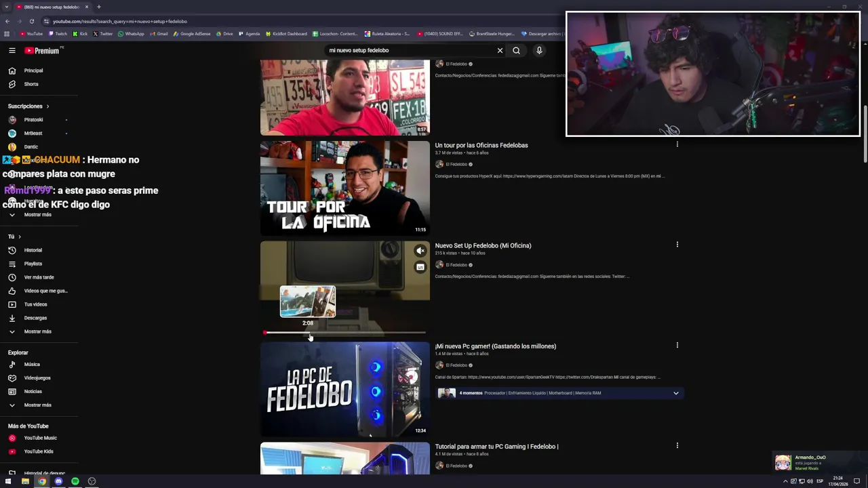Expand the Suscripciones section chevron

pyautogui.click(x=47, y=106)
